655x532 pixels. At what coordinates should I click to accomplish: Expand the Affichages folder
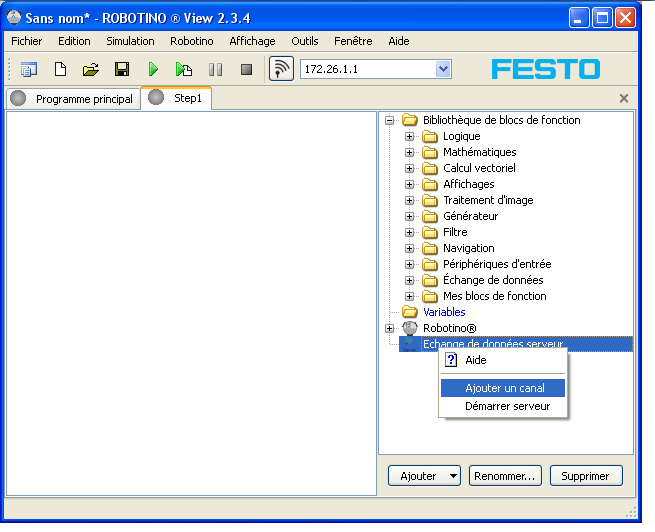[x=409, y=184]
